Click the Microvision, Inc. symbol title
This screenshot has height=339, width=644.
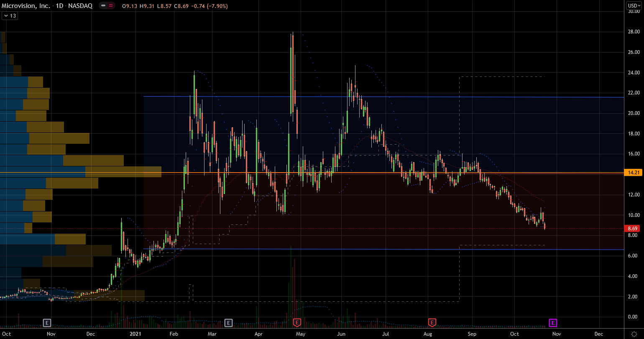pyautogui.click(x=28, y=6)
